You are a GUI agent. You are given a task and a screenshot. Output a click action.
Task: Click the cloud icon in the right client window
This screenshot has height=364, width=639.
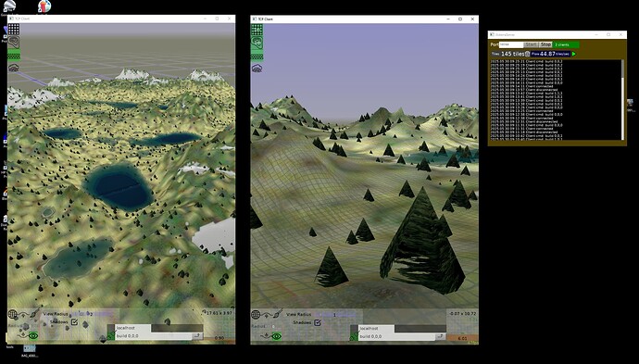pyautogui.click(x=257, y=69)
